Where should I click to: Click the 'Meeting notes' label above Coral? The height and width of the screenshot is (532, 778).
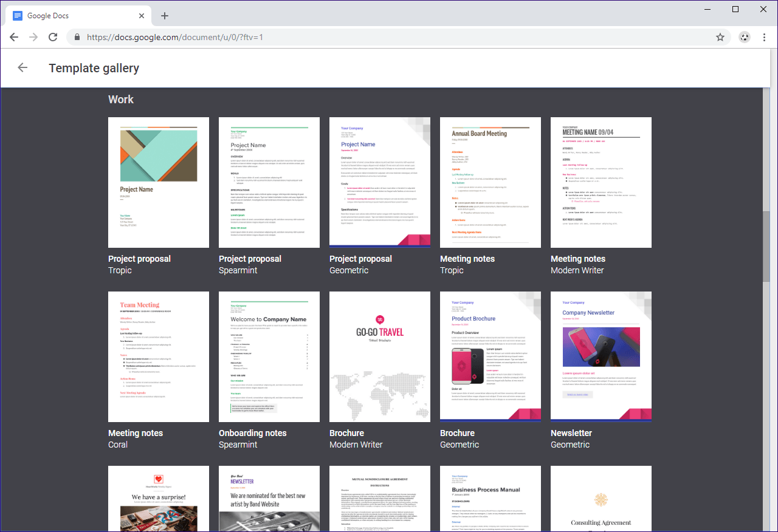pyautogui.click(x=136, y=433)
